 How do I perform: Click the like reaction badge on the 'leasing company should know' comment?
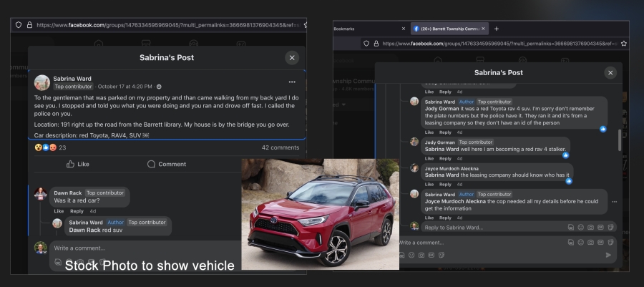point(569,180)
